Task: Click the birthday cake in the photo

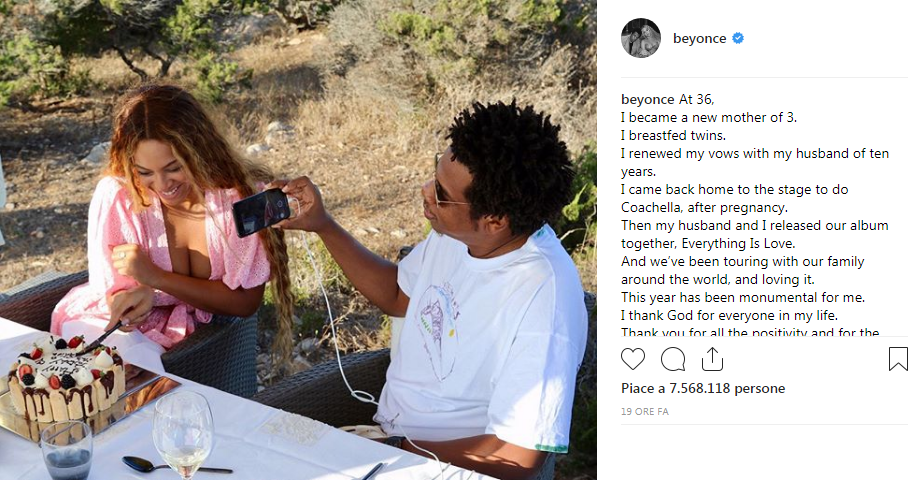Action: click(x=66, y=379)
